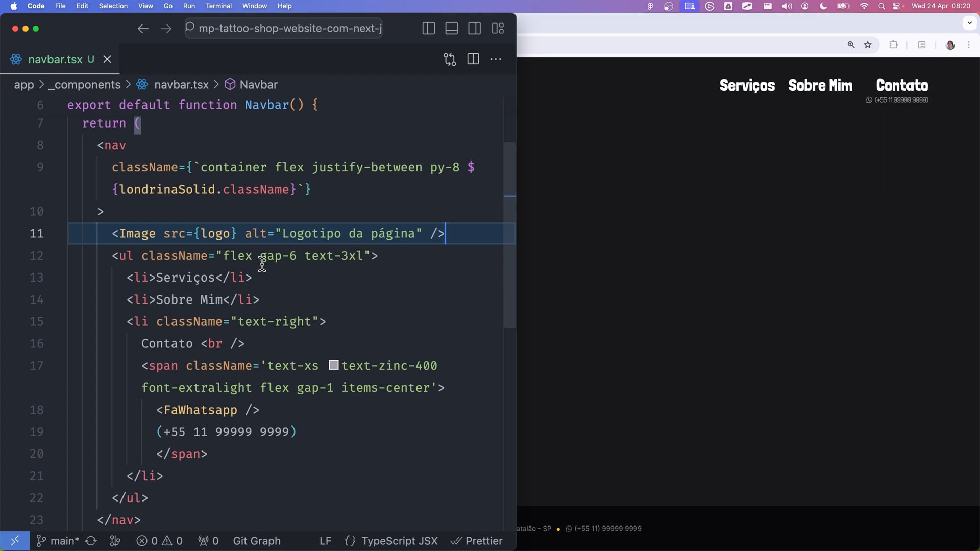Close the navbar.tsx tab
980x551 pixels.
pos(107,59)
